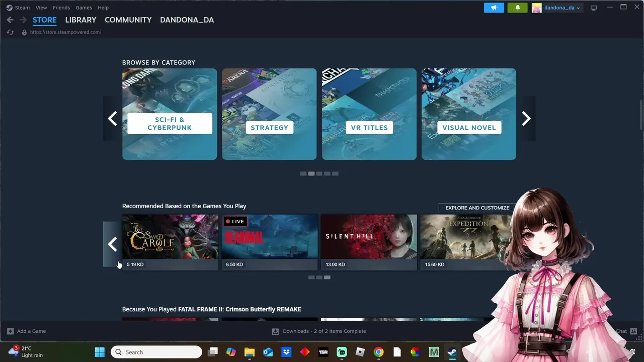This screenshot has width=644, height=362.
Task: Open Outlook from the taskbar
Action: (x=268, y=352)
